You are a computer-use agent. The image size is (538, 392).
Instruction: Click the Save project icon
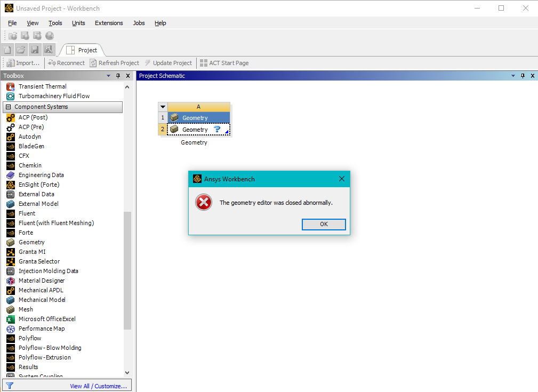coord(35,50)
